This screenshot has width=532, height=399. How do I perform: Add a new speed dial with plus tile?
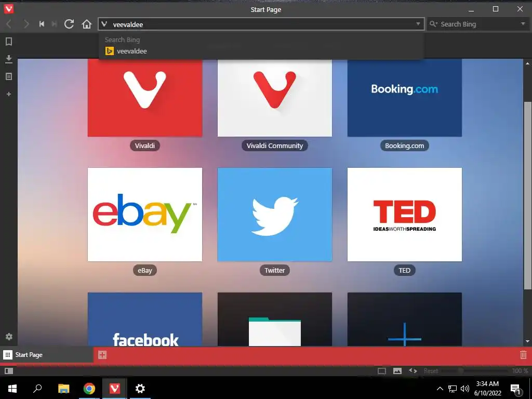(x=404, y=320)
